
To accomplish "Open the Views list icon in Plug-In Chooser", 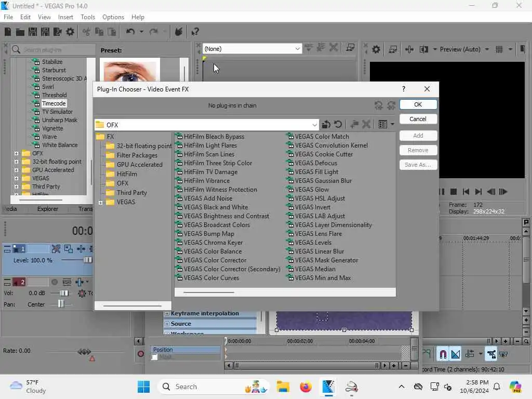I will click(383, 125).
